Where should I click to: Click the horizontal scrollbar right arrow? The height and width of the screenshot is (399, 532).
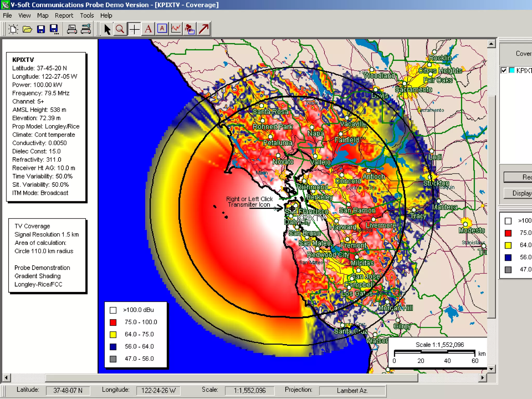[x=482, y=377]
